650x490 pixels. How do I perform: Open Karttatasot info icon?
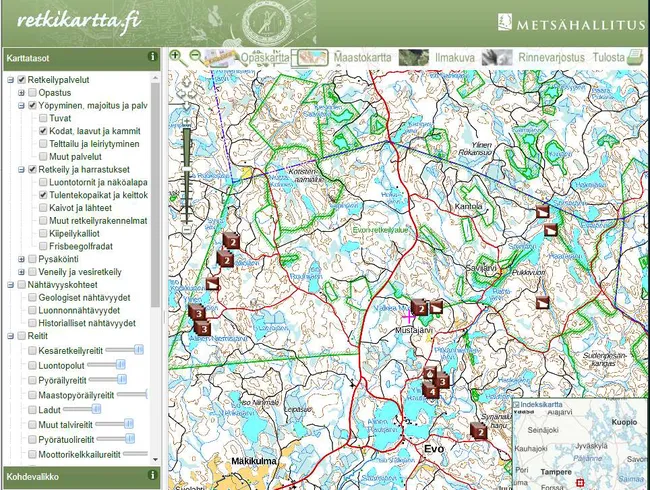coord(152,57)
